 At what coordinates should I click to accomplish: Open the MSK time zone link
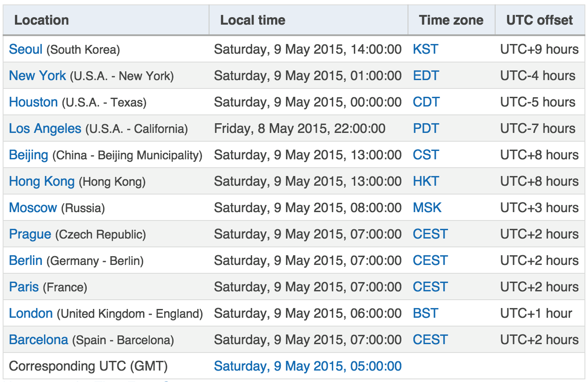(x=427, y=208)
